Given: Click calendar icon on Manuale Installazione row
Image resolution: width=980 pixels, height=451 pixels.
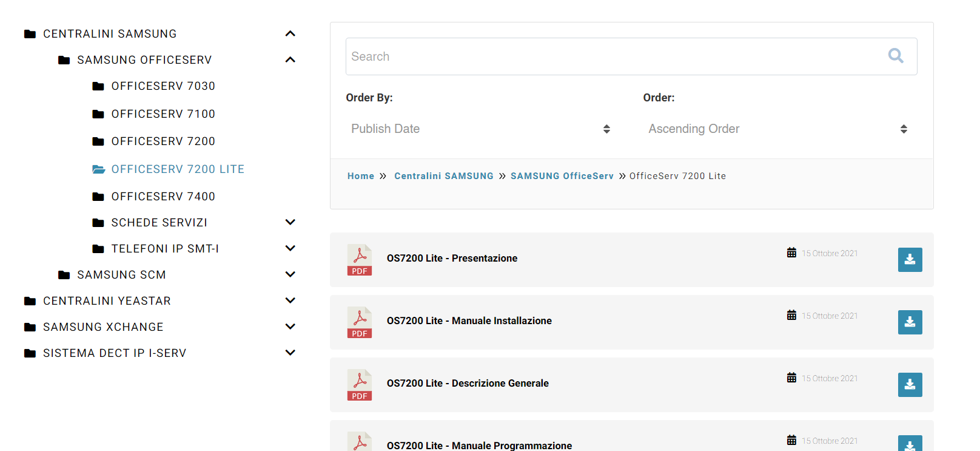Looking at the screenshot, I should pyautogui.click(x=791, y=315).
